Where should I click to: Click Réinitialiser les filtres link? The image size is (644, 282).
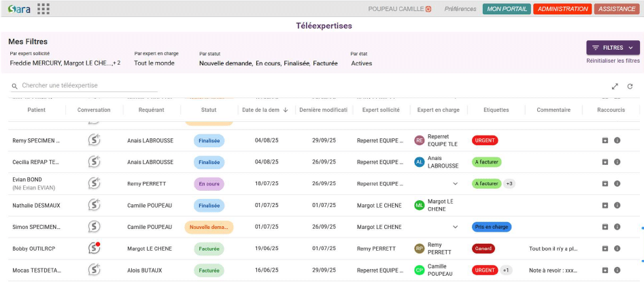point(613,61)
